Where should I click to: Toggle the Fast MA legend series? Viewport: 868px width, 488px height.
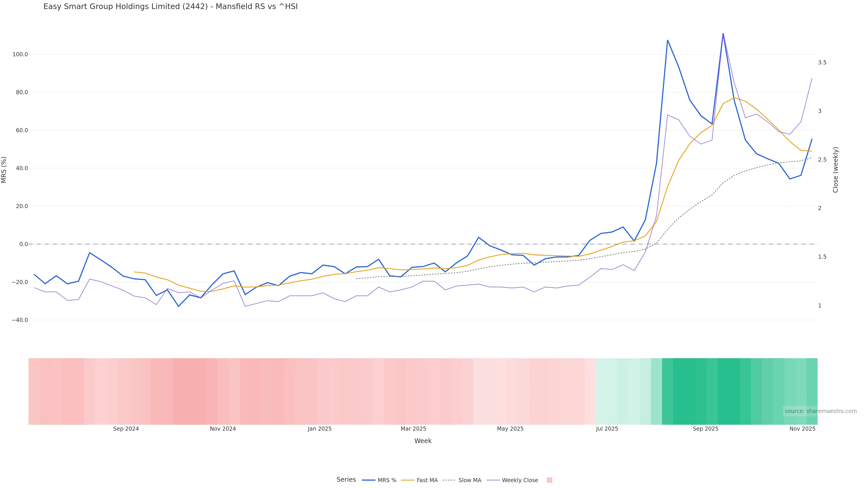coord(427,480)
